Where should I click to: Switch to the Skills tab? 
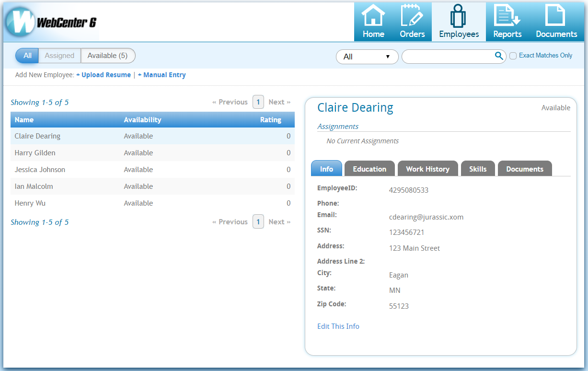(478, 169)
